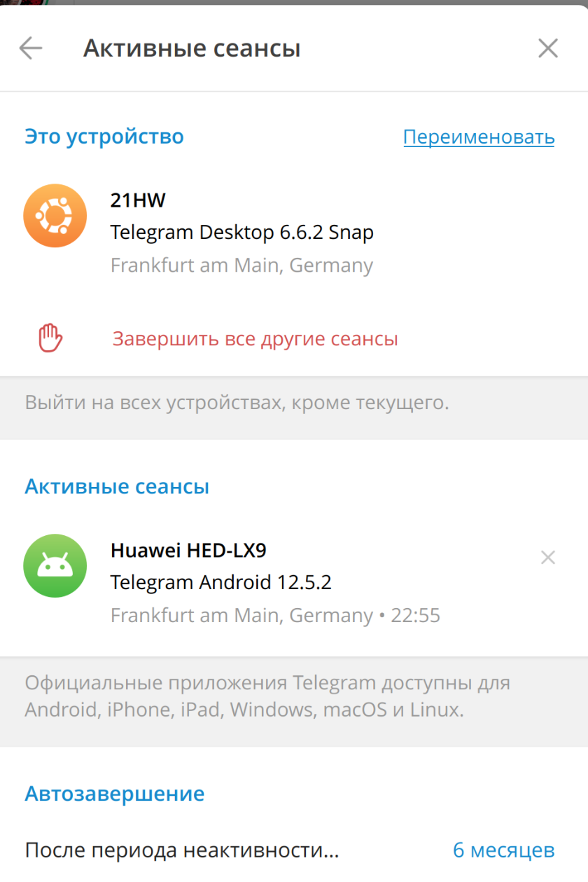Viewport: 588px width, 882px height.
Task: Click the Telegram Desktop 6.6.2 Snap text
Action: pos(242,233)
